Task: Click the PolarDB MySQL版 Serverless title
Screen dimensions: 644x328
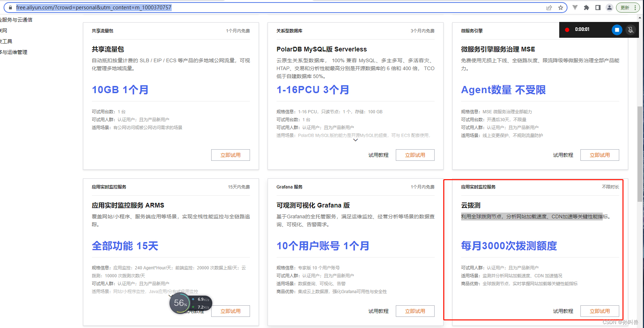Action: 321,49
